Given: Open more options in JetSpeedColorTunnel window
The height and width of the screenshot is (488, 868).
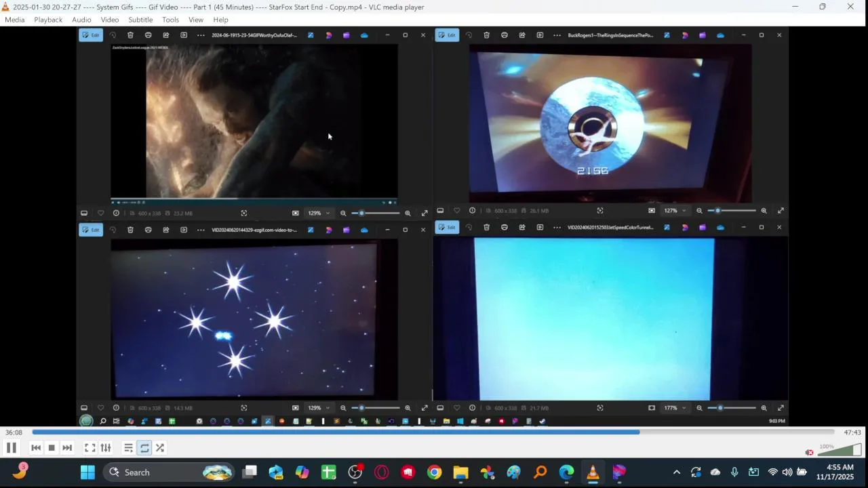Looking at the screenshot, I should (x=557, y=228).
